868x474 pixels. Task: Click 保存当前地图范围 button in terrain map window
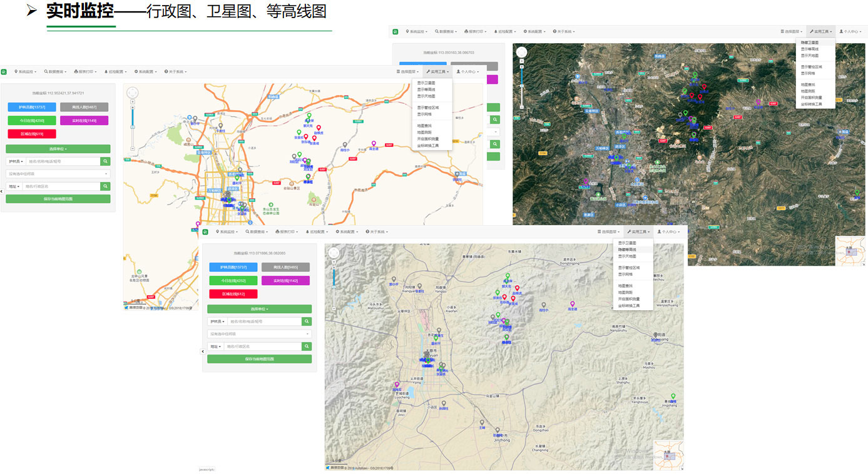[x=260, y=359]
